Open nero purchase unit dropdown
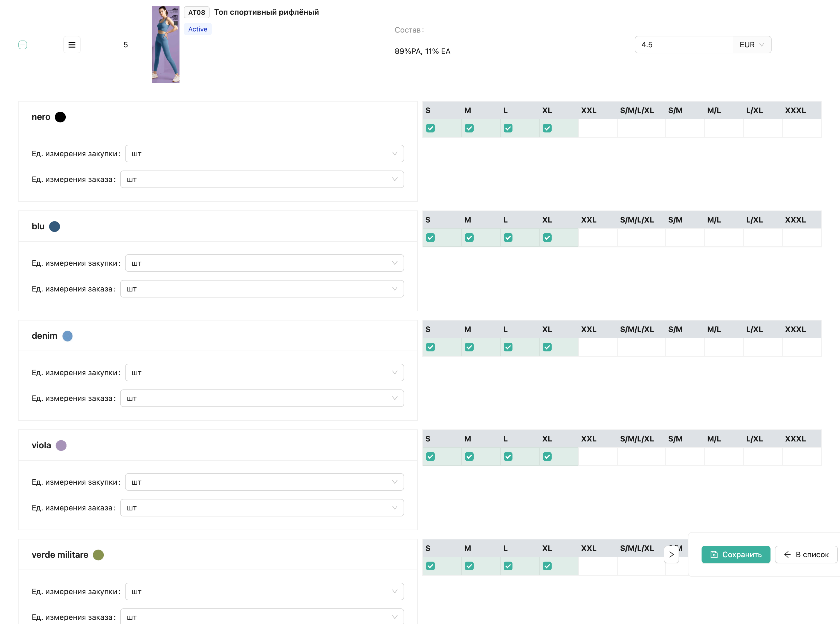The width and height of the screenshot is (840, 624). tap(264, 154)
